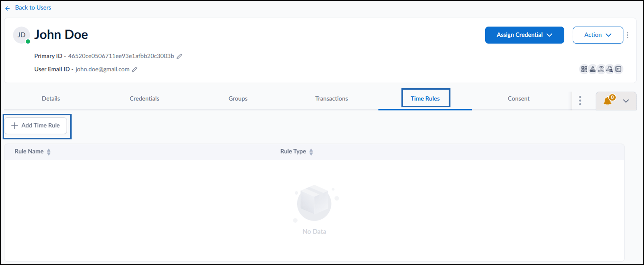Click the John Doe name heading
The image size is (644, 265).
(61, 35)
